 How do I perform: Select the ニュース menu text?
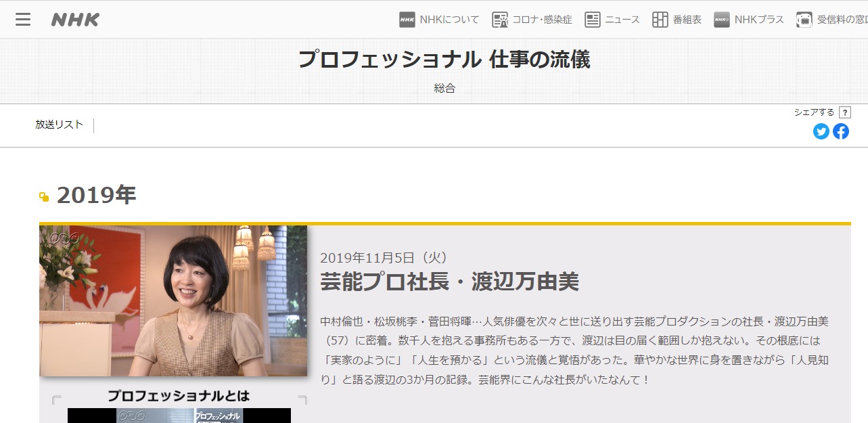tap(622, 20)
